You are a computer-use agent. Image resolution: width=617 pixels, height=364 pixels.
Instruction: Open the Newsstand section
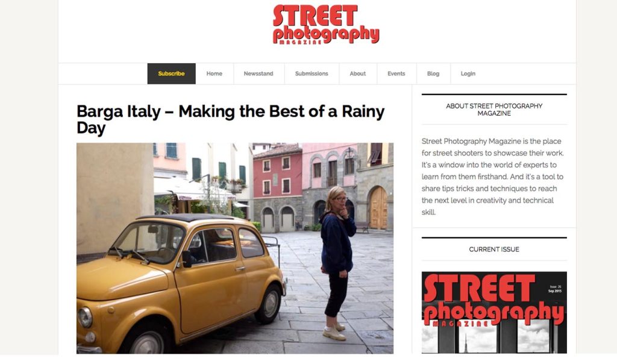258,74
